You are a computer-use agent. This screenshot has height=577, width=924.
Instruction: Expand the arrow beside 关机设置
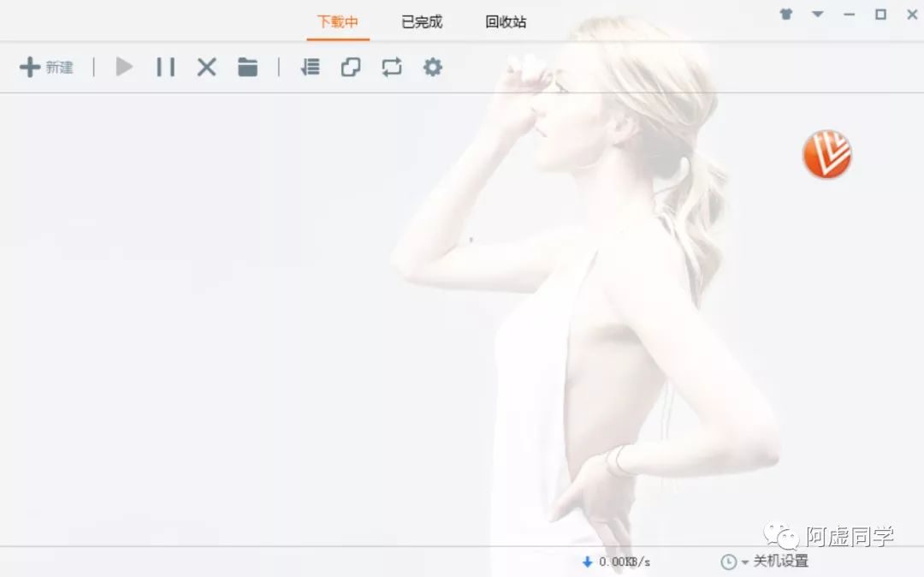(744, 562)
